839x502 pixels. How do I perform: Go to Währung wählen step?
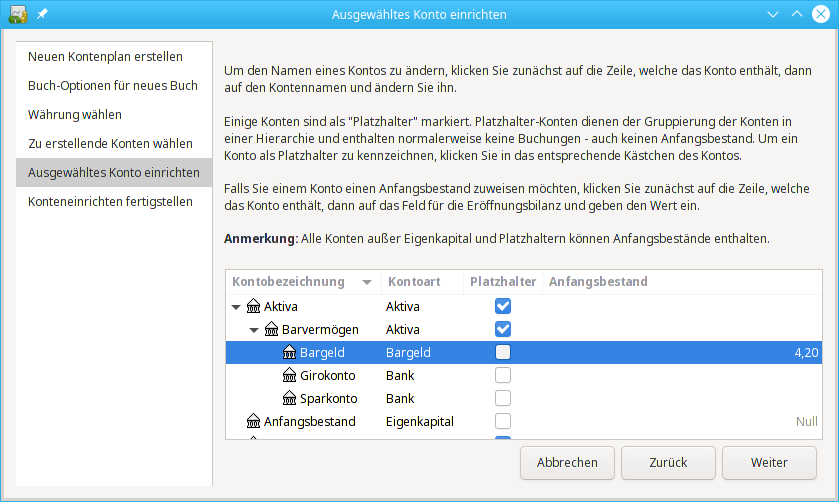75,114
